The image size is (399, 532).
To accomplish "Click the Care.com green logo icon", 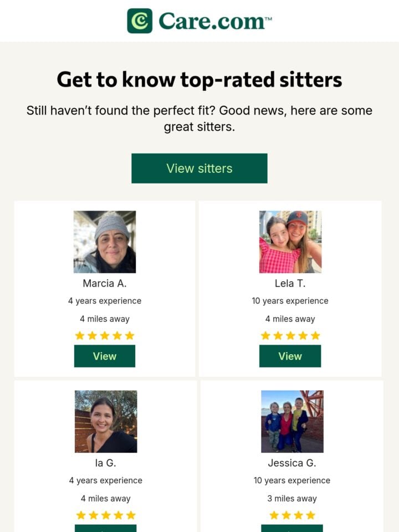I will [140, 21].
